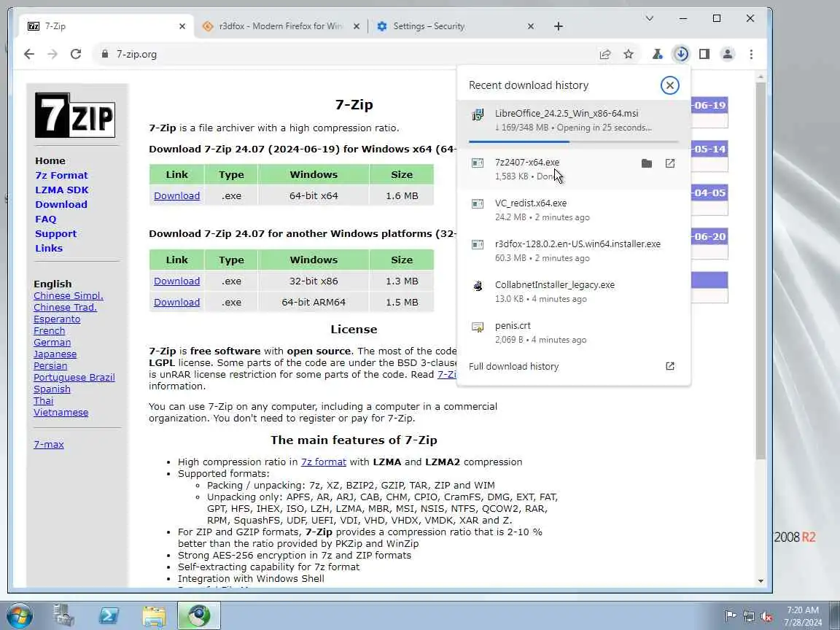The width and height of the screenshot is (840, 630).
Task: Close the 7-Zip tab
Action: click(x=182, y=26)
